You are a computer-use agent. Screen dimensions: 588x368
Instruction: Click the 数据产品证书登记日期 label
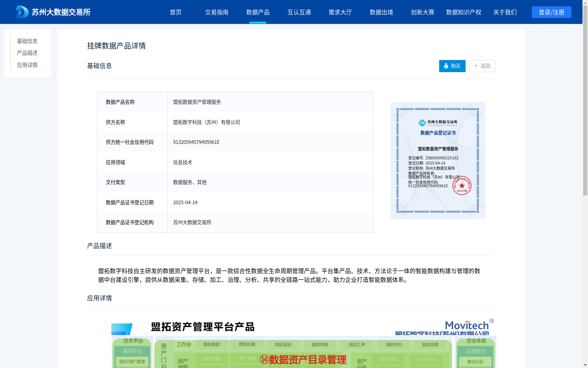click(x=130, y=202)
